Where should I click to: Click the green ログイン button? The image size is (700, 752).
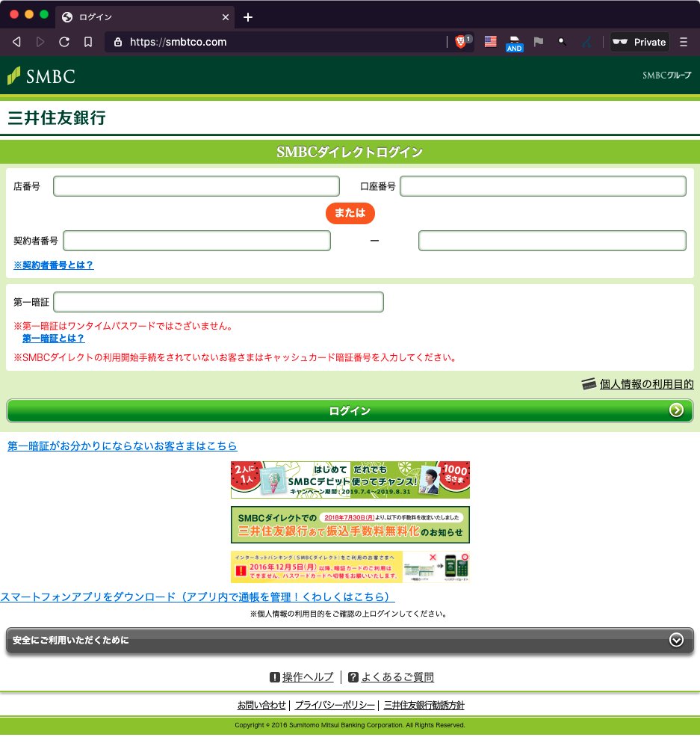350,411
